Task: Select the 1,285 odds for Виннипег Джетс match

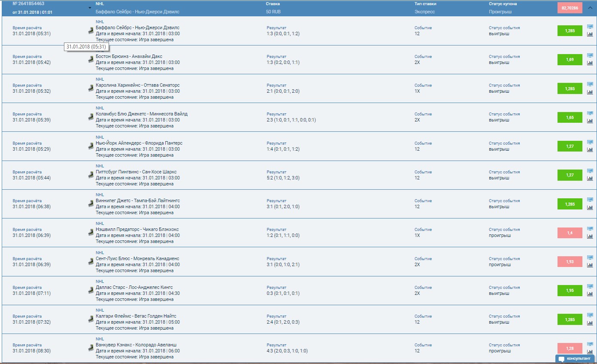Action: (x=570, y=204)
